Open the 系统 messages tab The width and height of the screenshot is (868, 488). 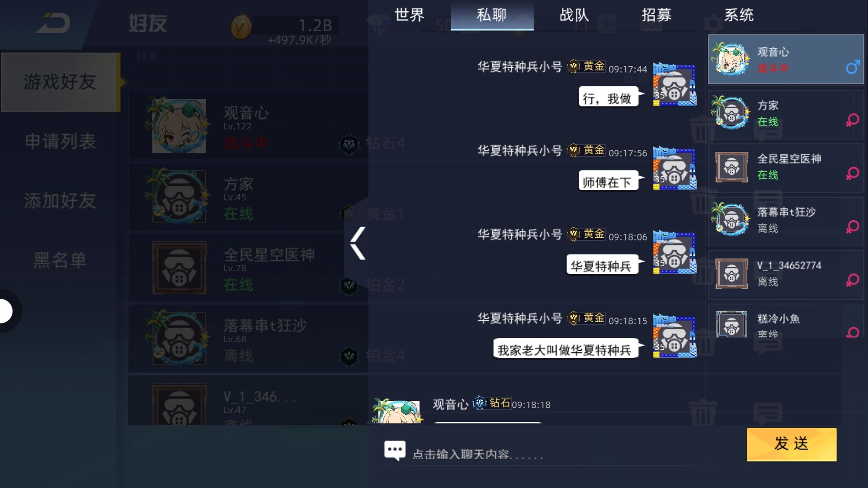[739, 15]
